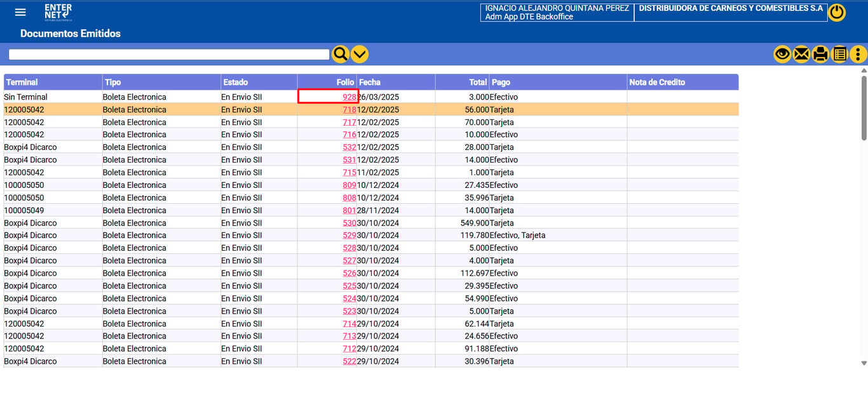Open folio 716 link

(x=349, y=135)
